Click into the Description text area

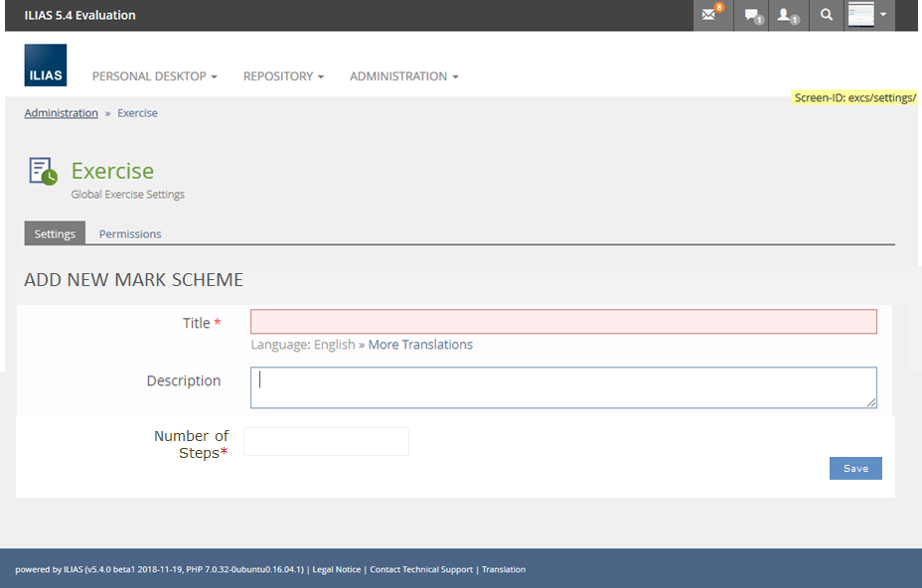tap(563, 387)
